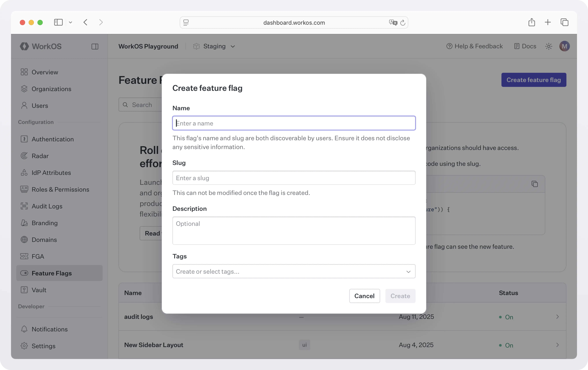The width and height of the screenshot is (588, 370).
Task: Show Safari tab overview
Action: click(564, 22)
